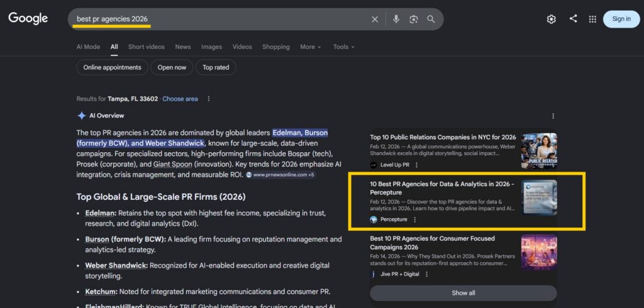Switch to Short videos tab
Screen dimensions: 644x308
[146, 47]
